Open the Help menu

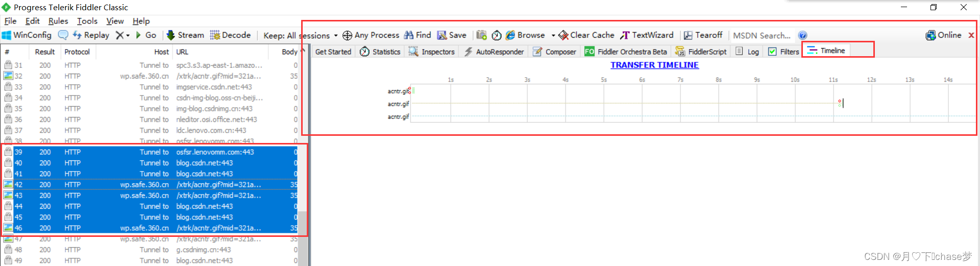pyautogui.click(x=141, y=21)
